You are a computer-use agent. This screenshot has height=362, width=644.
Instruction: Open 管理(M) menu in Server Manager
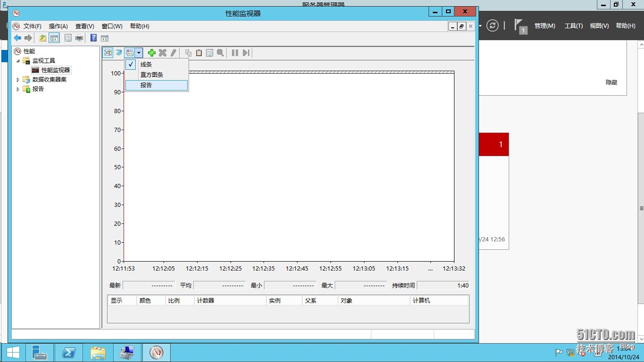(x=545, y=26)
